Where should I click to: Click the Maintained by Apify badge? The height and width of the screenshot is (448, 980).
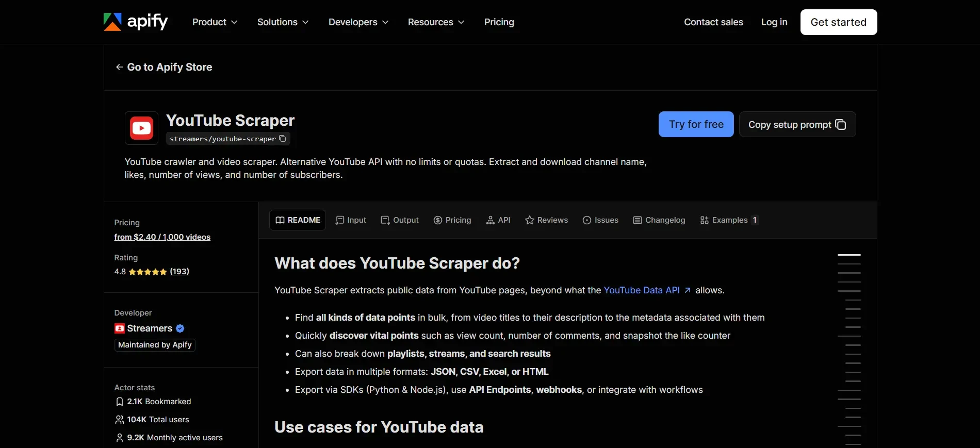[x=155, y=345]
